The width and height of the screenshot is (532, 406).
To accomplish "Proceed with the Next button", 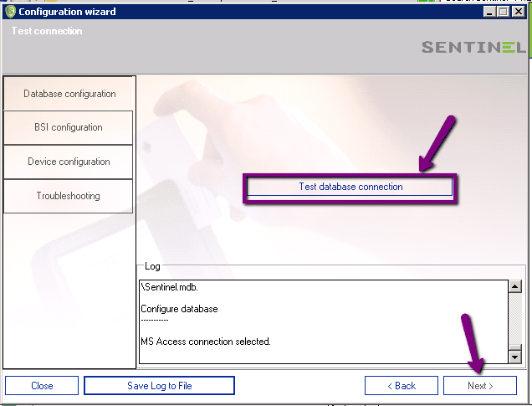I will point(480,386).
